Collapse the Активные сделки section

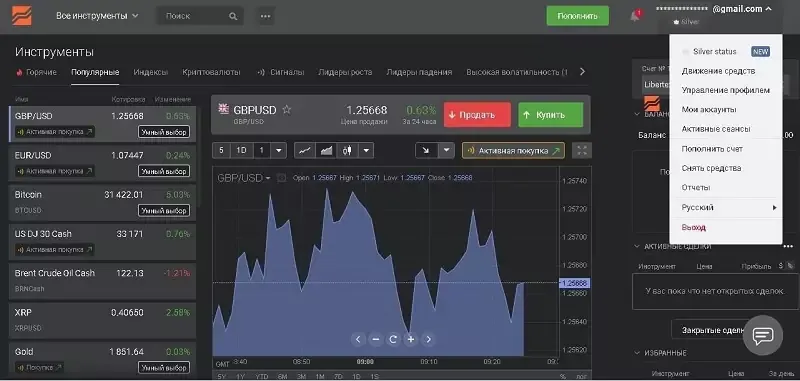(637, 246)
